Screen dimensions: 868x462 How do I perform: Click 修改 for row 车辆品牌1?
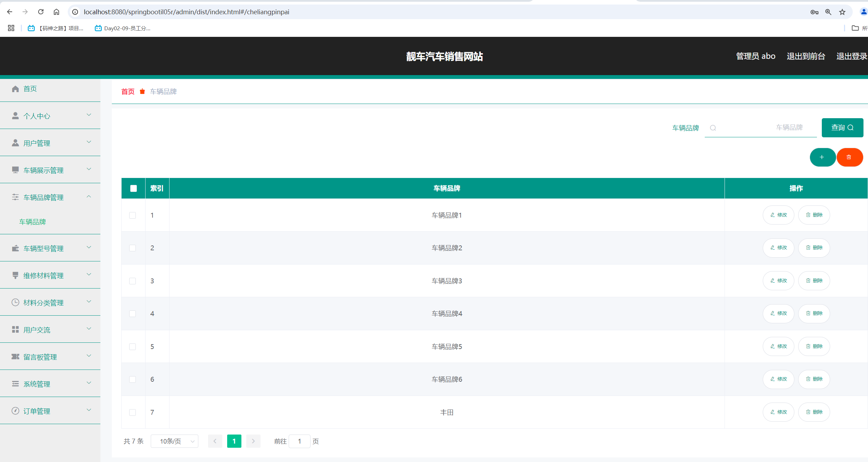coord(778,215)
